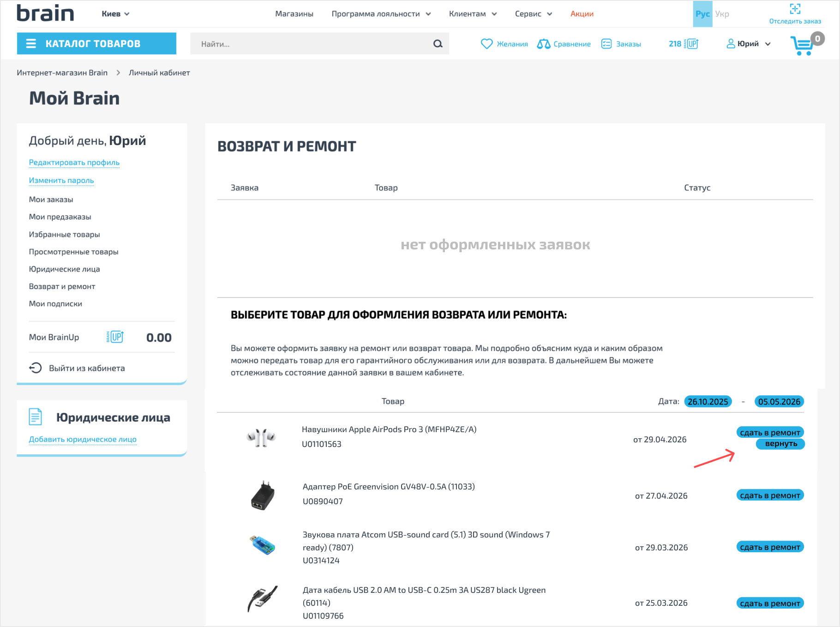Expand the Юрий account dropdown

point(754,43)
